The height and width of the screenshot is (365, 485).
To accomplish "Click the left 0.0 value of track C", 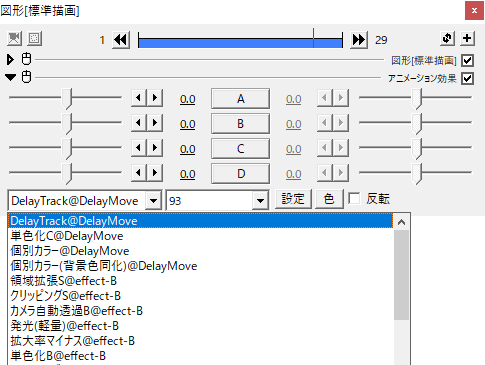I will 188,149.
